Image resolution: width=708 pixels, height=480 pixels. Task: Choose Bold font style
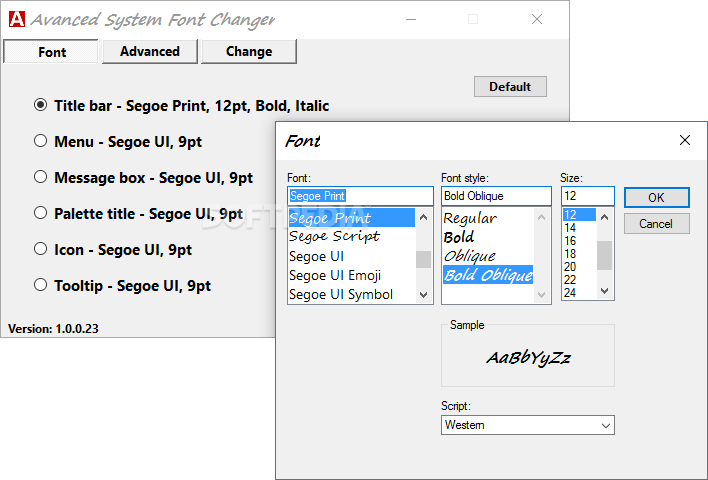pos(488,237)
